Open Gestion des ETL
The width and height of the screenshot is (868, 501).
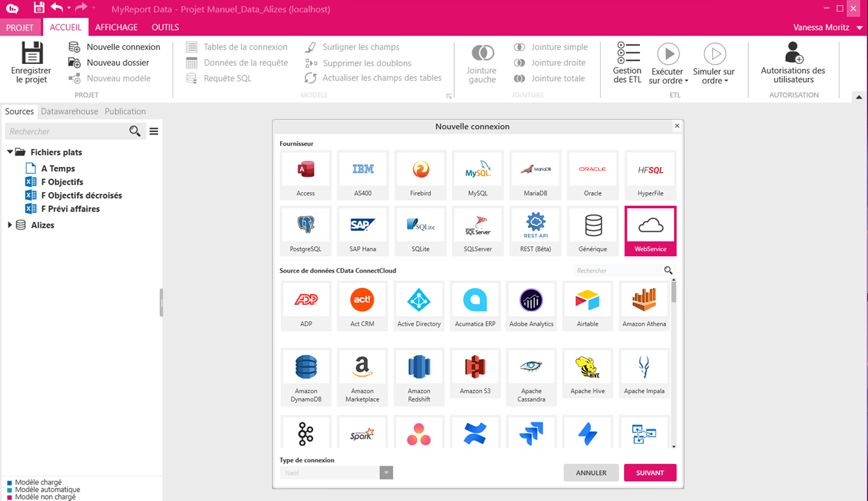[627, 63]
